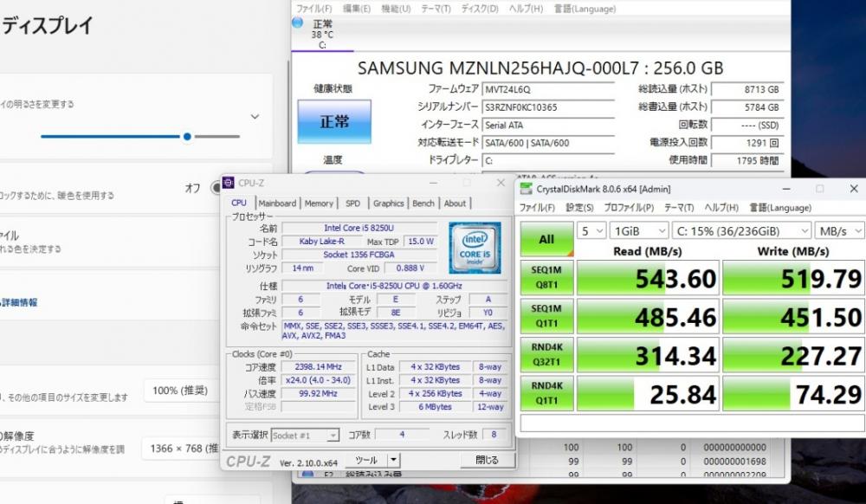Click the ツール button in CPU-Z

point(366,460)
